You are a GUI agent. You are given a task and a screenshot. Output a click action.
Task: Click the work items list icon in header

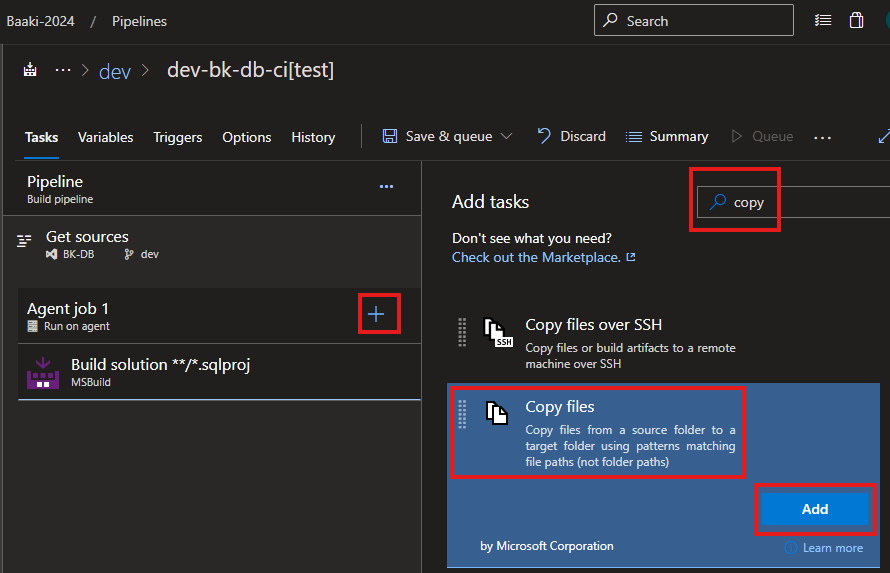823,20
